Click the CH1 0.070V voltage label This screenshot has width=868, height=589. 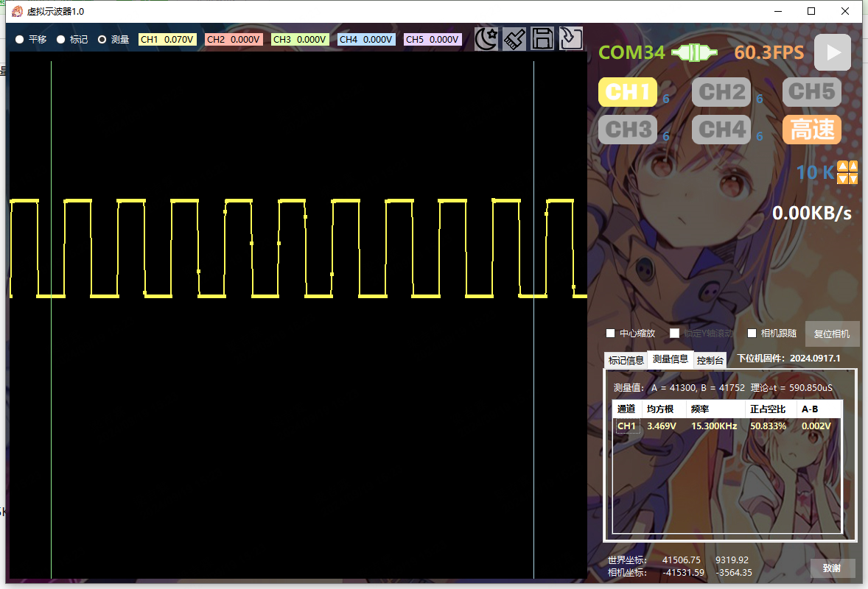coord(167,39)
